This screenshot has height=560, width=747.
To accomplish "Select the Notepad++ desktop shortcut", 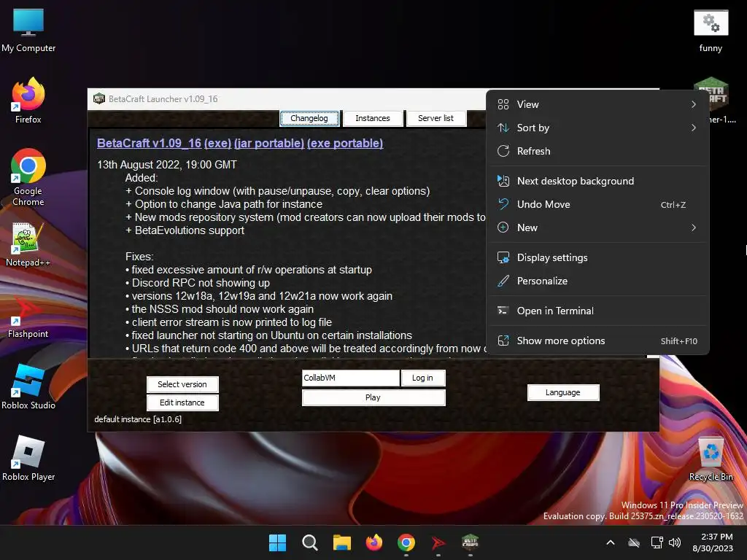I will [x=28, y=244].
